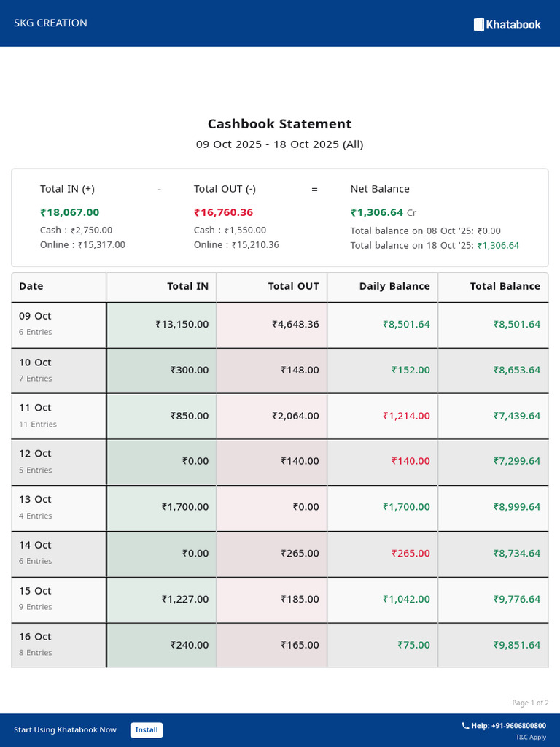Click Online : ₹15,317.00 under Total IN
560x747 pixels.
(x=82, y=245)
